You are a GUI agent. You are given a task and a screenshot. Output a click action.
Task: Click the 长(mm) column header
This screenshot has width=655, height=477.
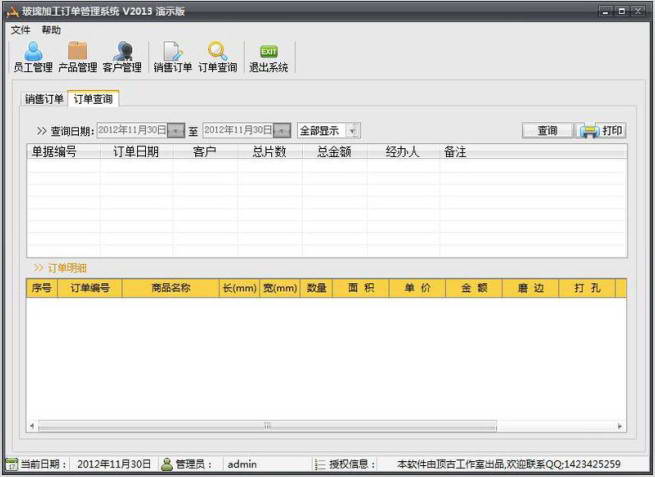239,288
